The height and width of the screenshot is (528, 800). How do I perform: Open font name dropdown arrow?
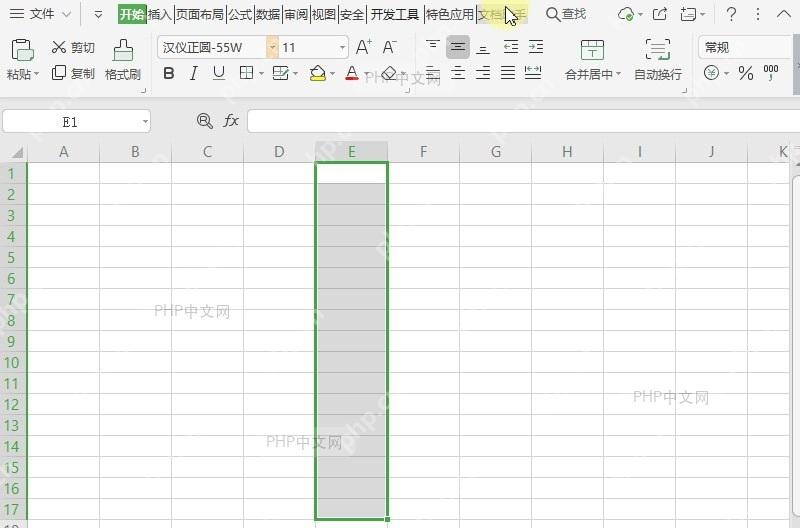272,47
